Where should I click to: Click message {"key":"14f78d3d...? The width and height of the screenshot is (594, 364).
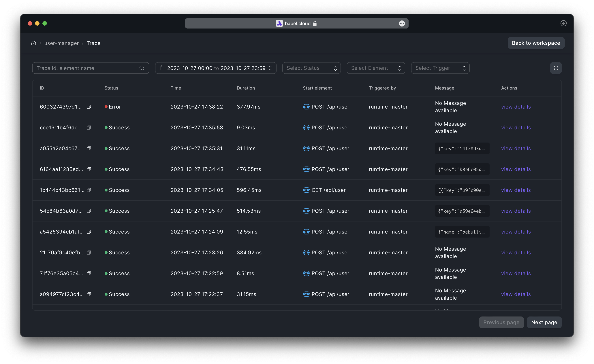[462, 148]
